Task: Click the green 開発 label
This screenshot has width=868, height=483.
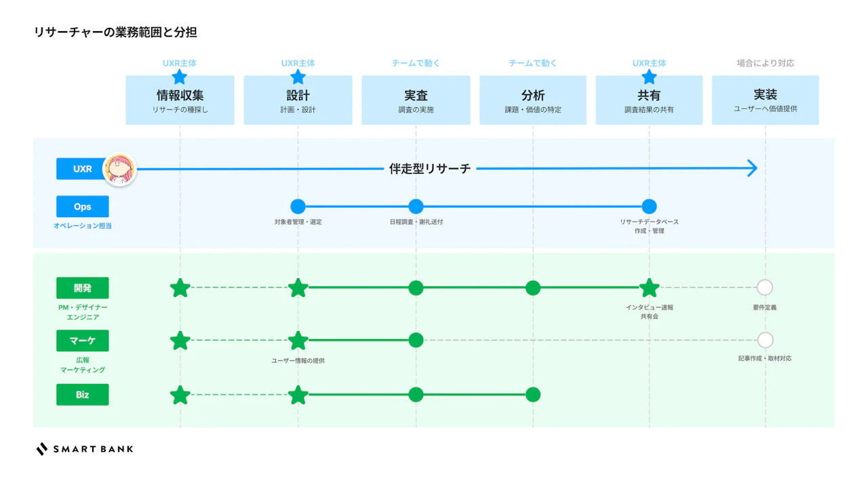Action: 82,288
